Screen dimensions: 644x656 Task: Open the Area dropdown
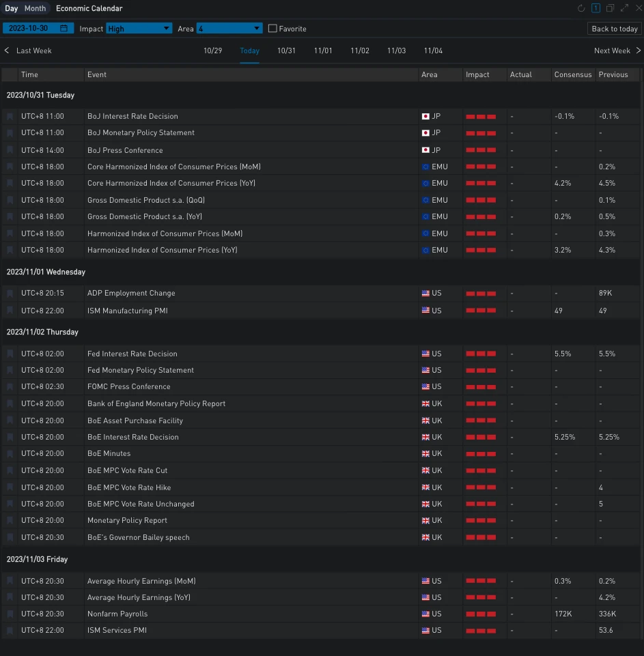[229, 29]
